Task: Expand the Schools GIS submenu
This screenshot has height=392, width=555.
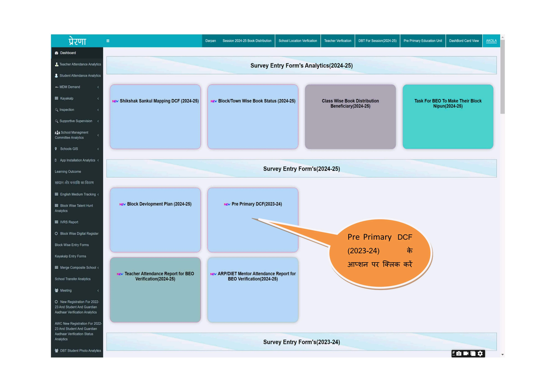Action: click(98, 149)
